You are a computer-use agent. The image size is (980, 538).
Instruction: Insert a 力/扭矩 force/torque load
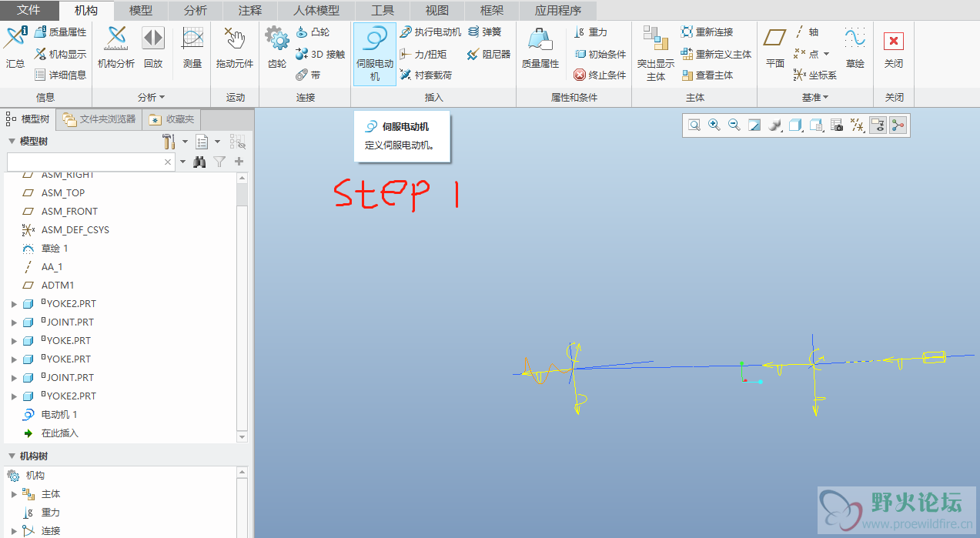(423, 54)
